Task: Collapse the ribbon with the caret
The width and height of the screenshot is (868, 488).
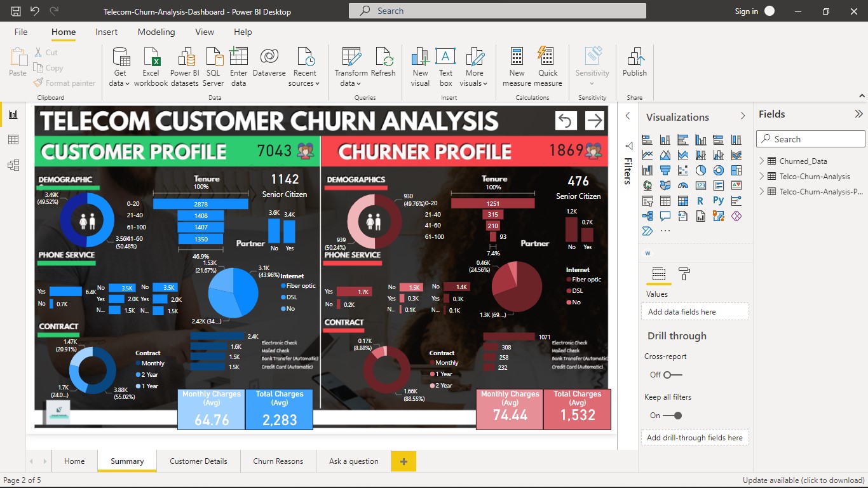Action: coord(862,96)
